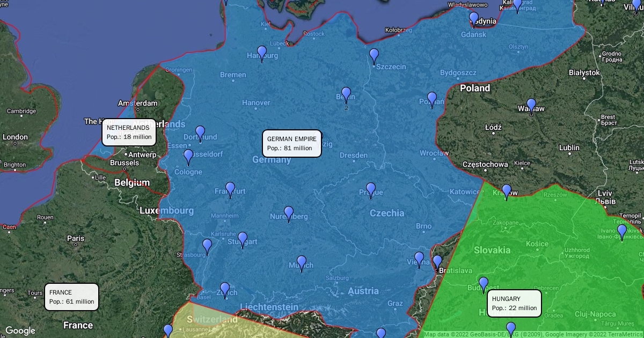Click the Lviv city label

click(605, 193)
